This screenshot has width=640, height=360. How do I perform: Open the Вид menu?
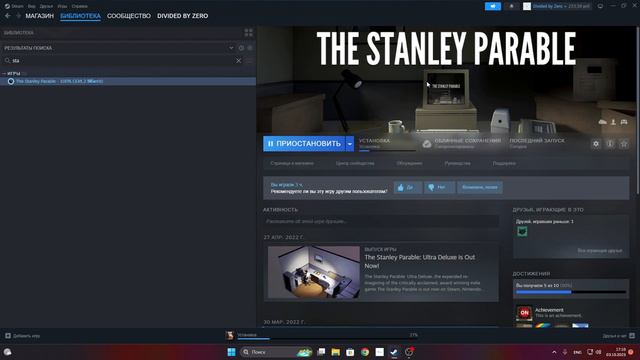pos(31,6)
